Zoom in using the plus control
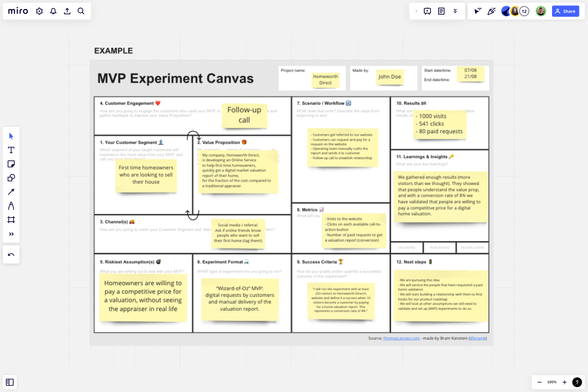588x392 pixels. (564, 382)
